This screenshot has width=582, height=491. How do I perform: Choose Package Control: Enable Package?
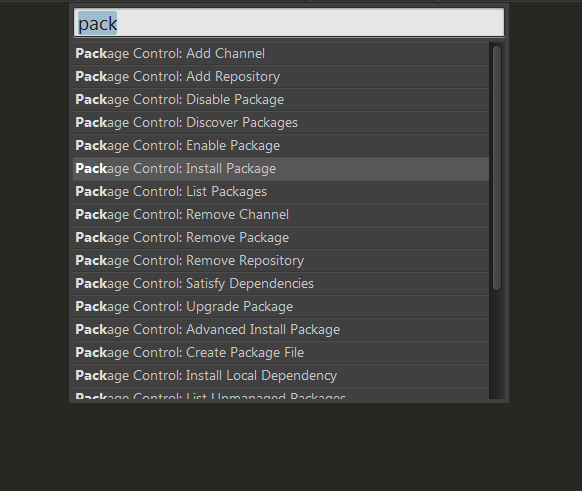click(x=281, y=145)
